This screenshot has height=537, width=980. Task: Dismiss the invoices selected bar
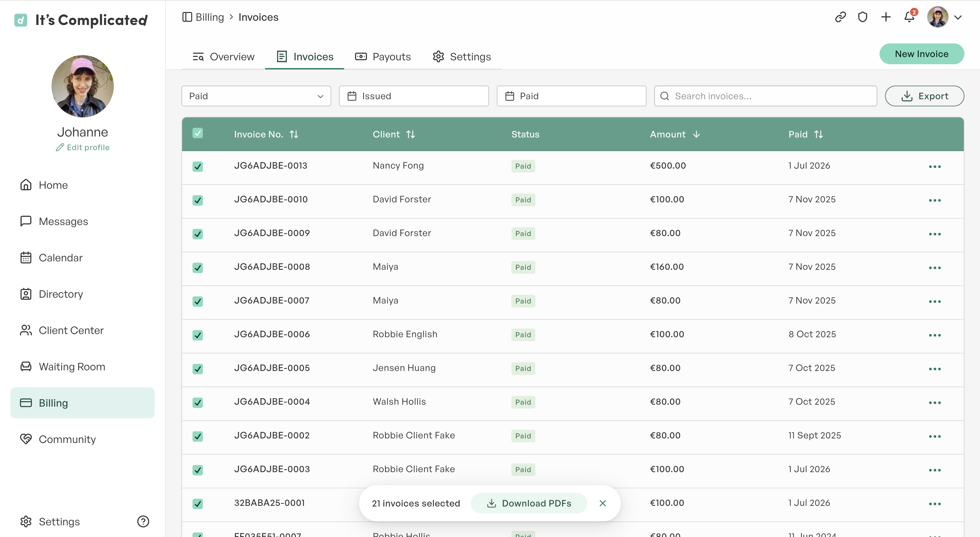tap(602, 503)
